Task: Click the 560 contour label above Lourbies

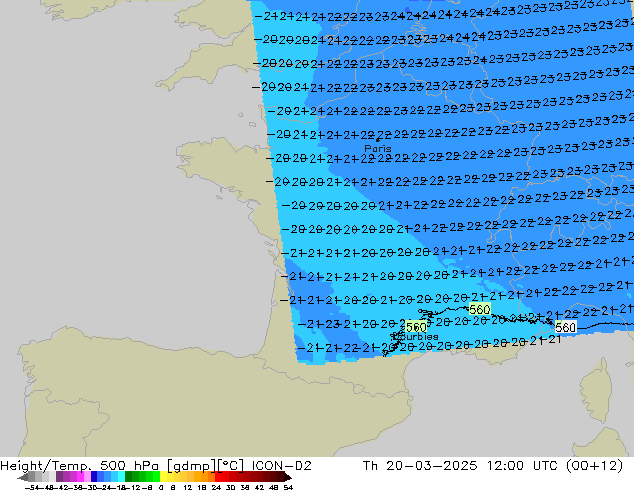Action: pyautogui.click(x=416, y=327)
